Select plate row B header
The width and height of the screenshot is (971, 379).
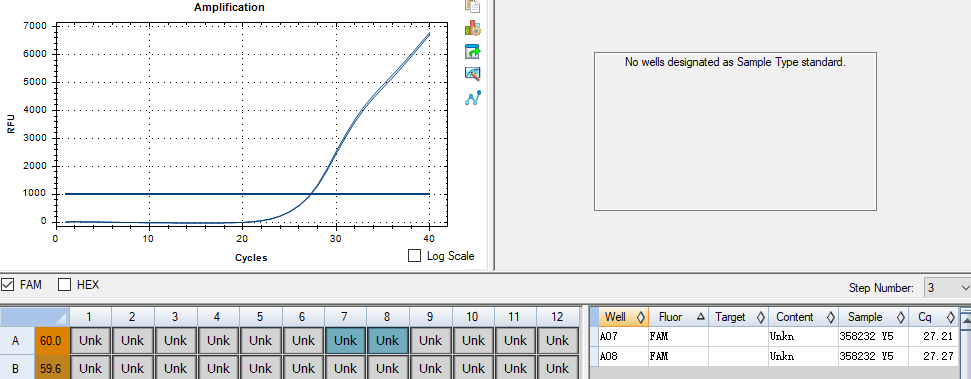tap(17, 368)
